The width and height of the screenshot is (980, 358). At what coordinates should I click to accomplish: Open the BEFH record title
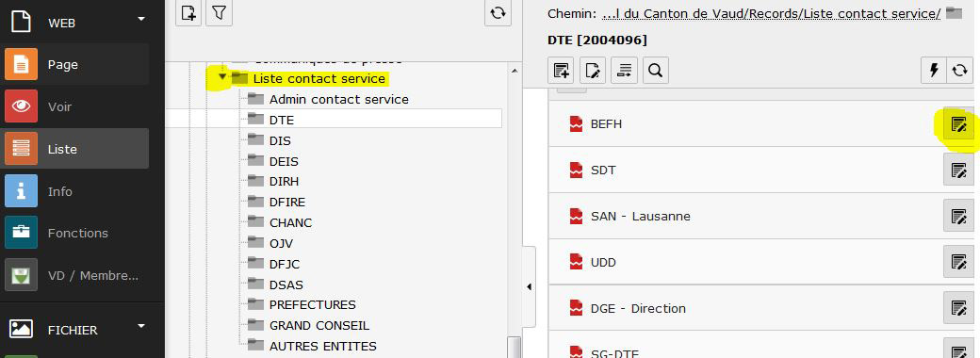[606, 123]
